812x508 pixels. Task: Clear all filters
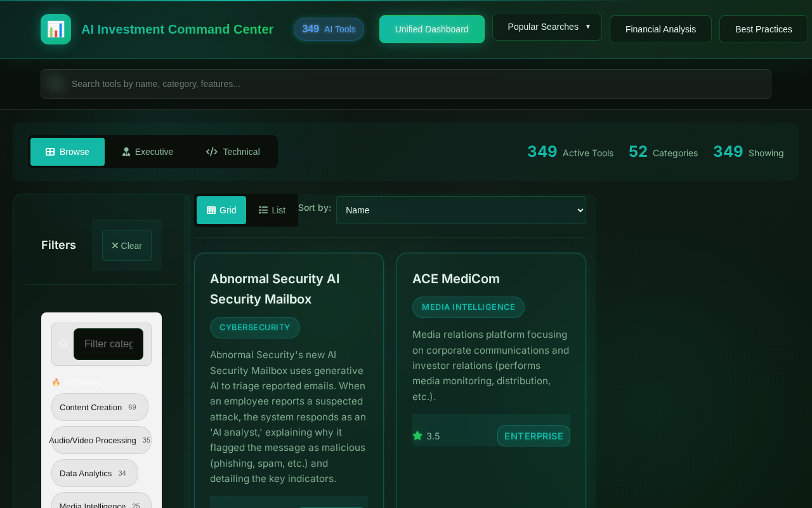(127, 246)
